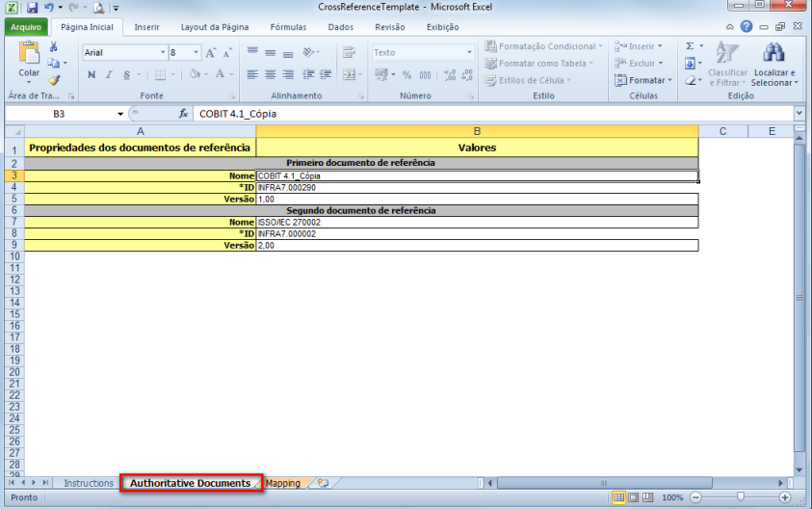This screenshot has width=812, height=509.
Task: Open the Arquivo file tab
Action: pyautogui.click(x=26, y=27)
